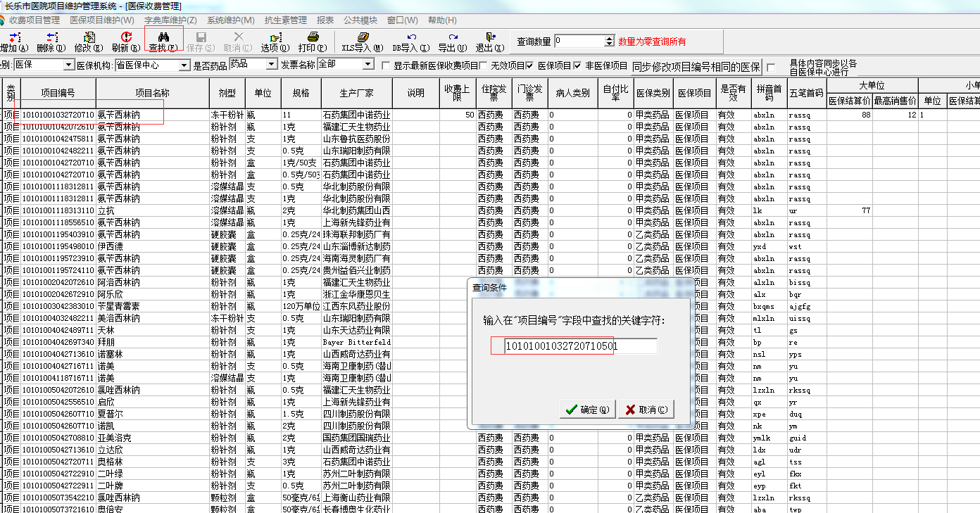Open the 字典库维护(Z) menu
980x513 pixels.
(171, 20)
